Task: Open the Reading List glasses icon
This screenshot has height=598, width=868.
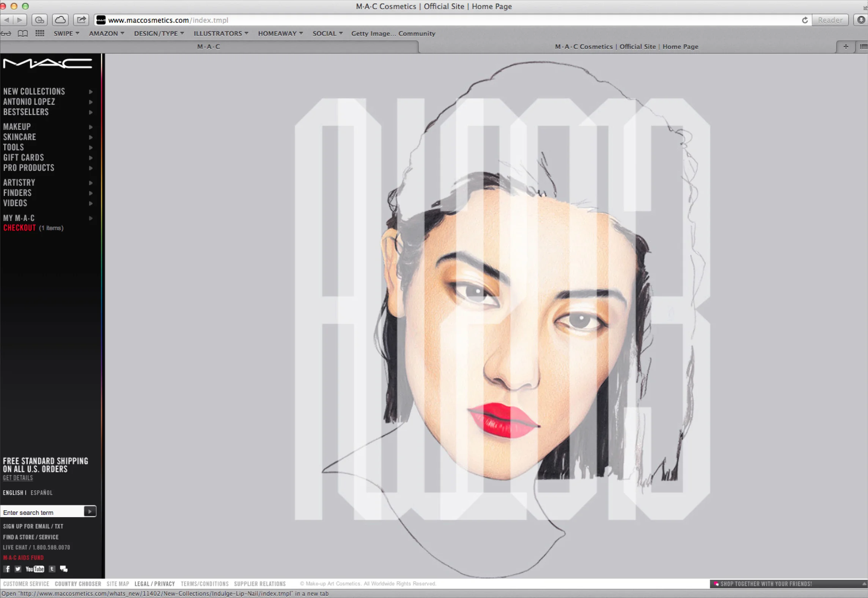Action: [x=6, y=33]
